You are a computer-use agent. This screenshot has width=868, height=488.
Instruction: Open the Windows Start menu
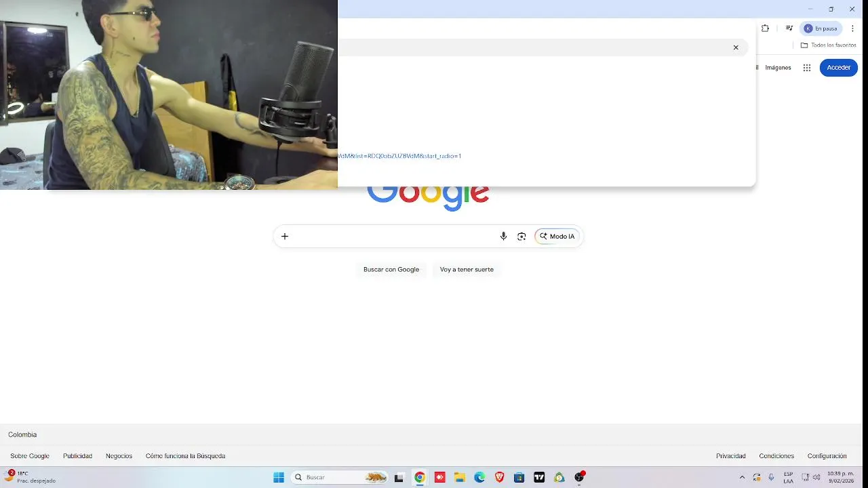(279, 477)
